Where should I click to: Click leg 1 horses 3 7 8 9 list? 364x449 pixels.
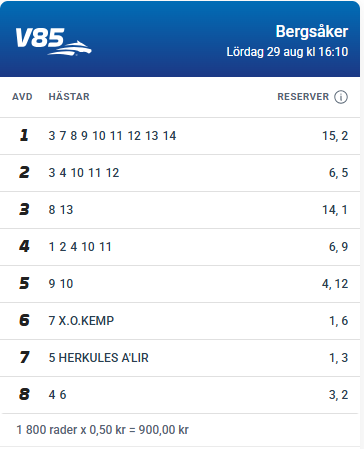[x=112, y=136]
